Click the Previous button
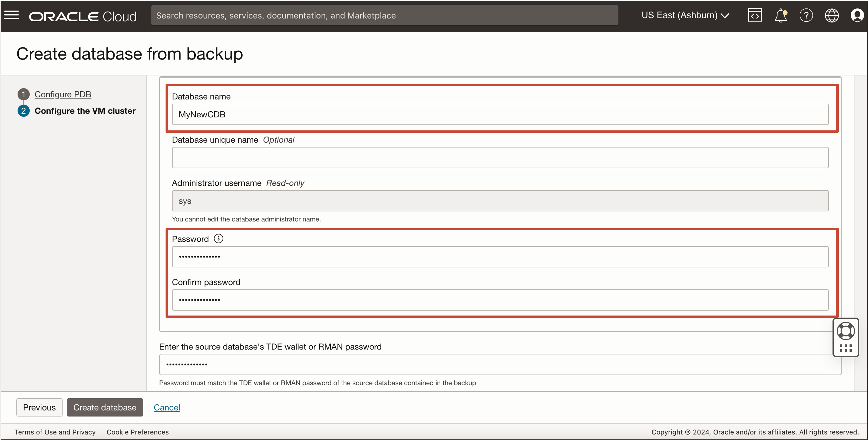The width and height of the screenshot is (868, 440). pos(39,407)
